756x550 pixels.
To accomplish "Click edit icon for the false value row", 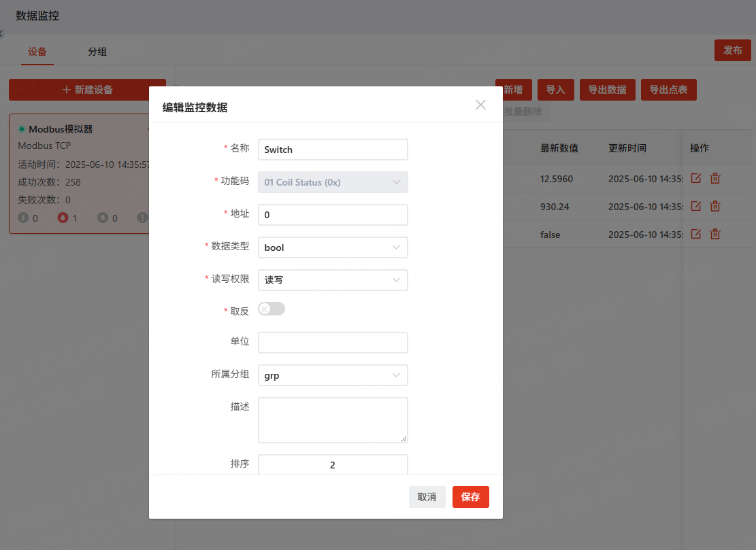I will coord(695,234).
